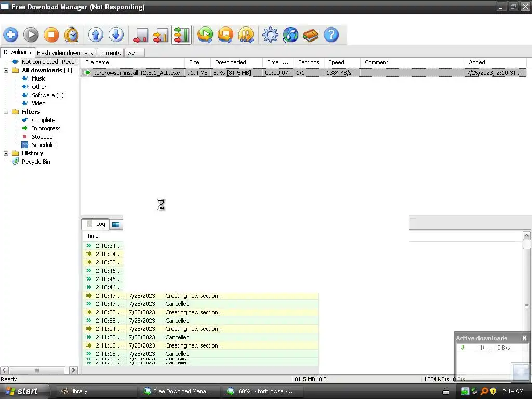This screenshot has height=399, width=532.
Task: Open help with the question mark icon
Action: (x=331, y=35)
